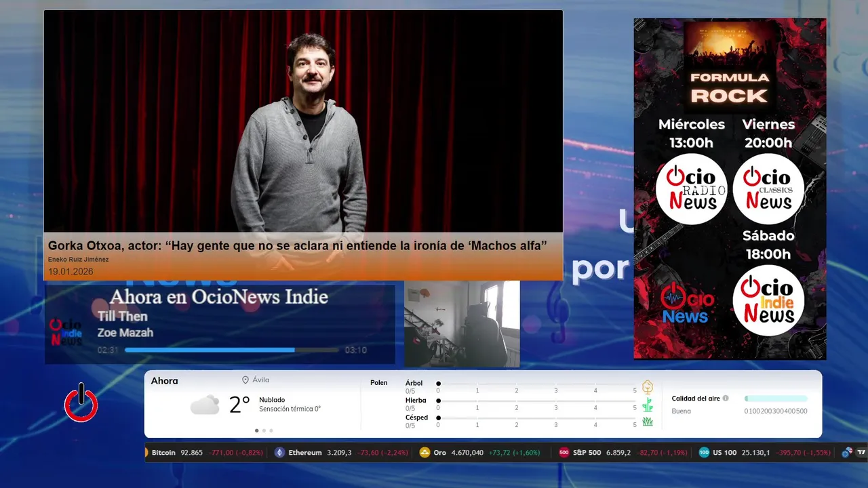
Task: Click the Ethereum change −73,60 (−2,24%)
Action: [384, 453]
